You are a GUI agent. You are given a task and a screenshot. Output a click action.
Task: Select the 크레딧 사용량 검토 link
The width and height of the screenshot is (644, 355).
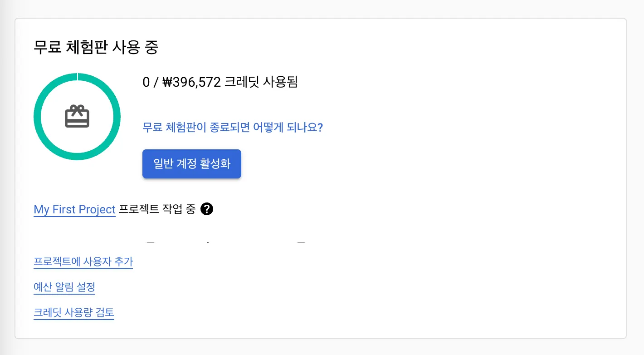pyautogui.click(x=73, y=313)
